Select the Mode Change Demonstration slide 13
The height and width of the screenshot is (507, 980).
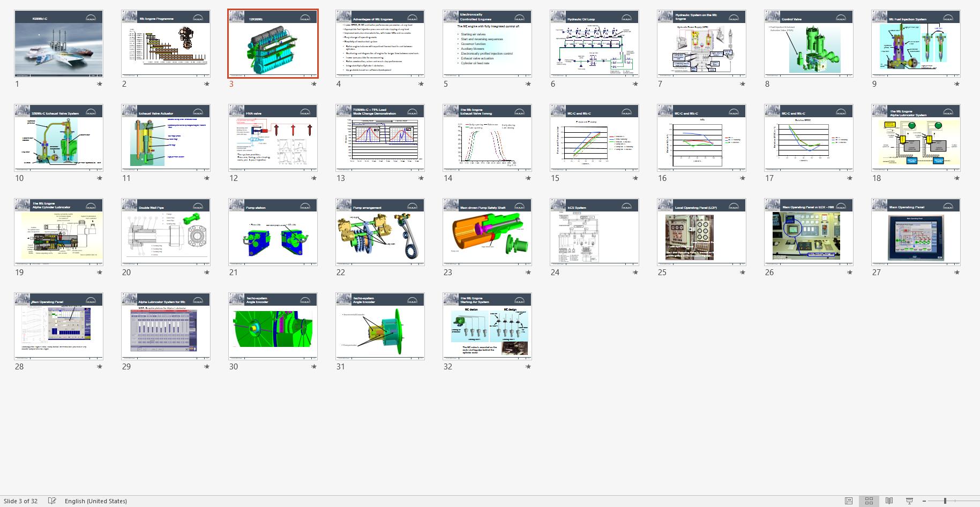[380, 138]
